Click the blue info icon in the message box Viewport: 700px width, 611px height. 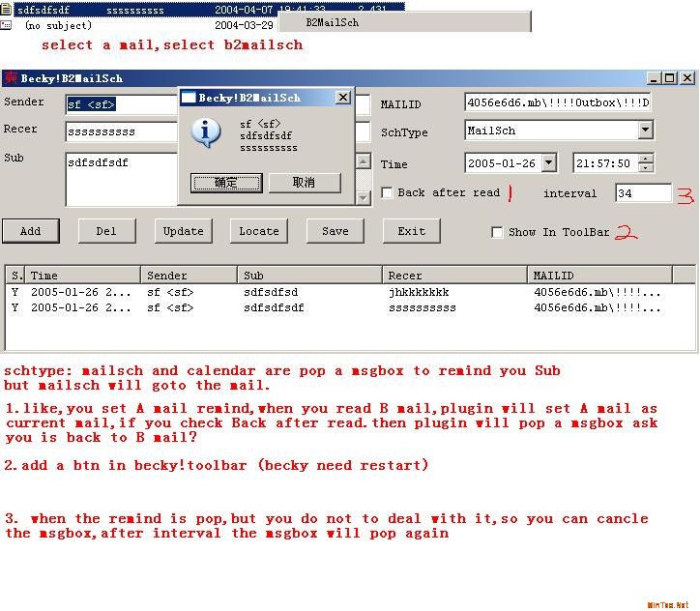[x=205, y=132]
